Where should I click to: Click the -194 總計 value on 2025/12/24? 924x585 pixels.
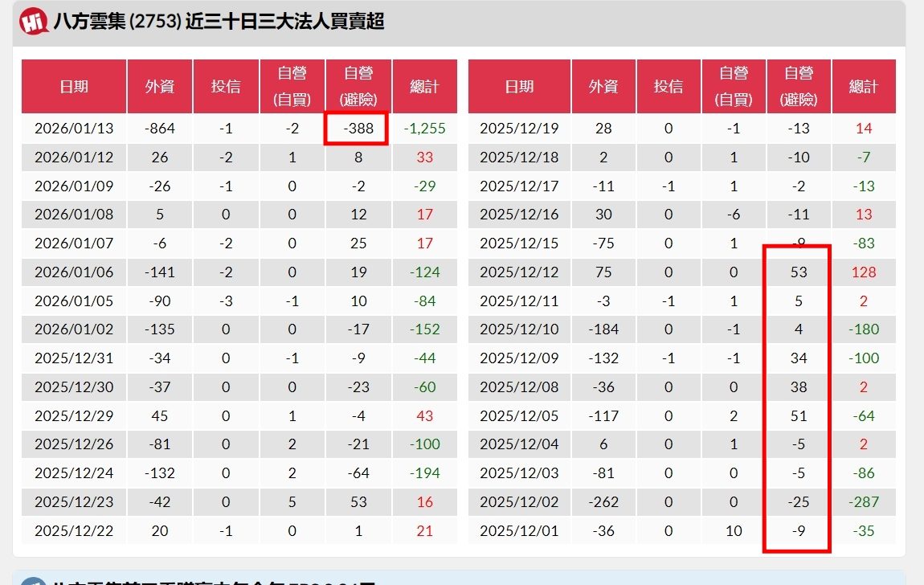[425, 473]
